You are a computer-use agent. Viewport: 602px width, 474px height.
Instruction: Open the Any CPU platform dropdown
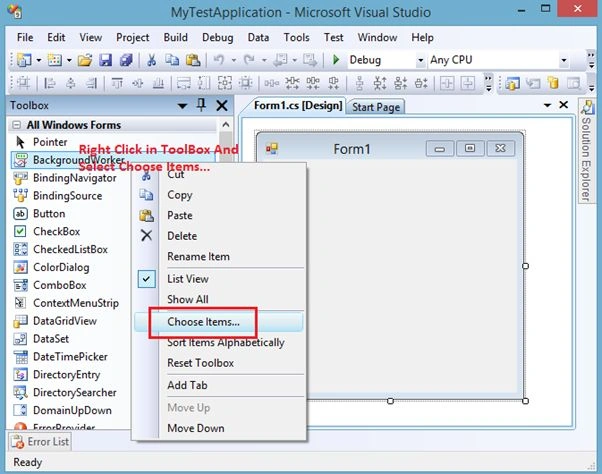[x=563, y=60]
